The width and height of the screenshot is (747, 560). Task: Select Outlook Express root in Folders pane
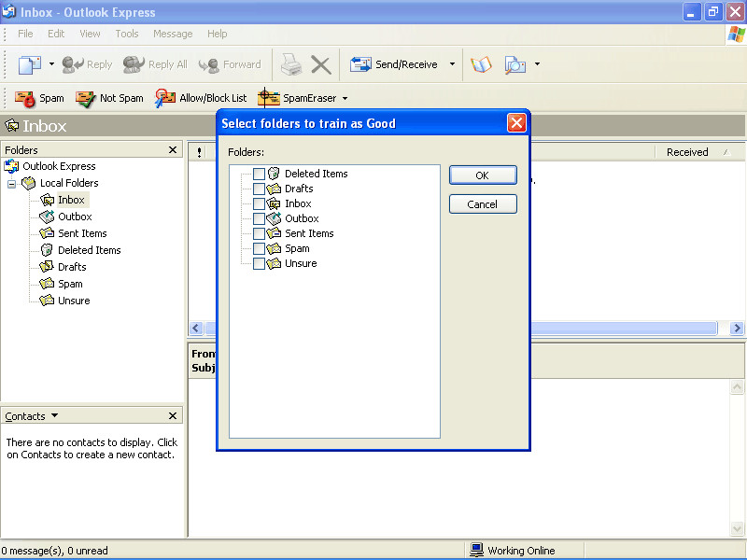point(59,166)
